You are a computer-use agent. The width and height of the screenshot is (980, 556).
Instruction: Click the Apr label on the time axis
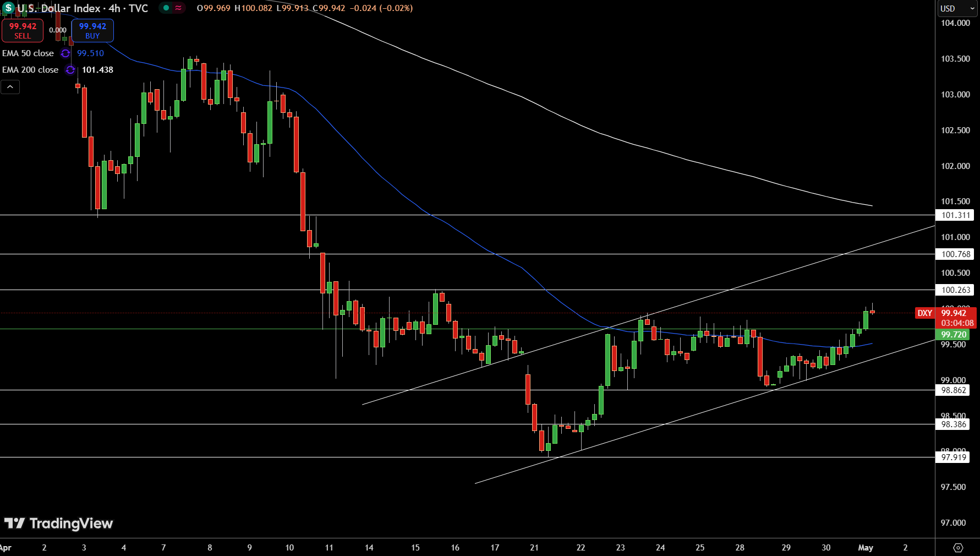tap(6, 548)
